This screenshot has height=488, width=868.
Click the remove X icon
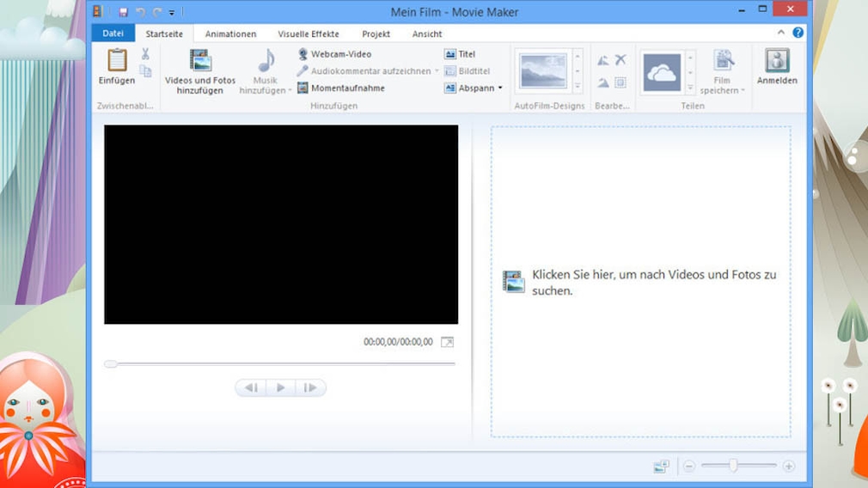point(620,59)
